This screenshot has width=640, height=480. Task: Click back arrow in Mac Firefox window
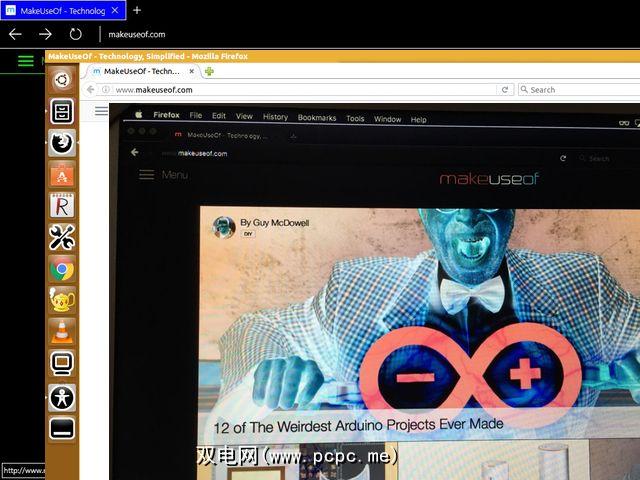(135, 152)
